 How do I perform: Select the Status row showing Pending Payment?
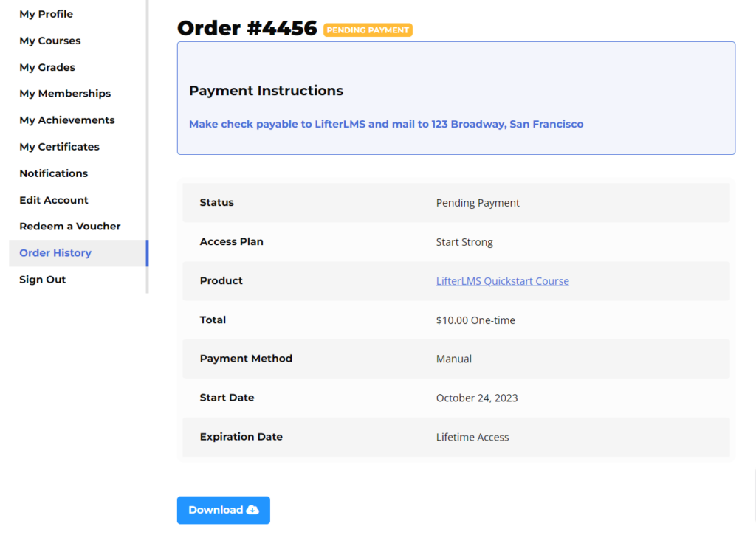tap(478, 202)
